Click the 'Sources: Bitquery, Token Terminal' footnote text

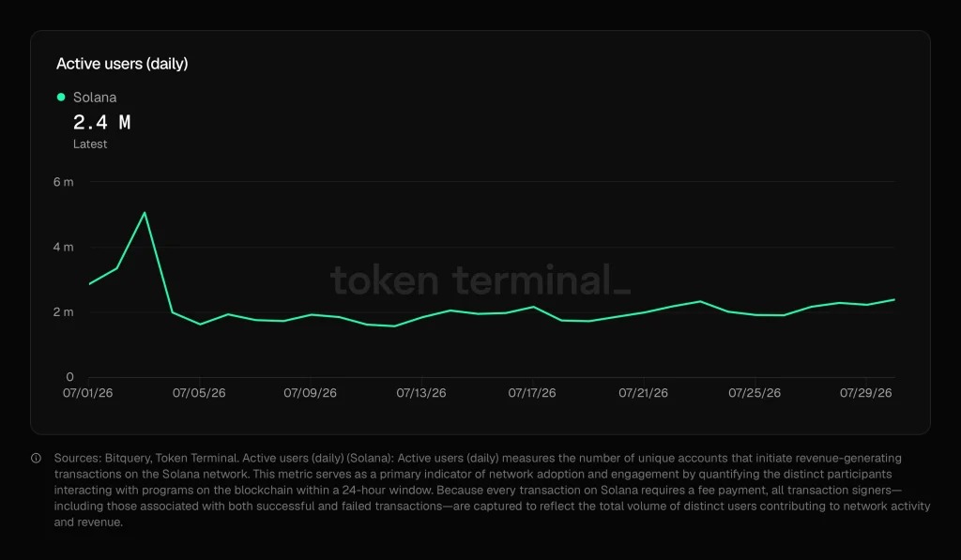pyautogui.click(x=145, y=459)
